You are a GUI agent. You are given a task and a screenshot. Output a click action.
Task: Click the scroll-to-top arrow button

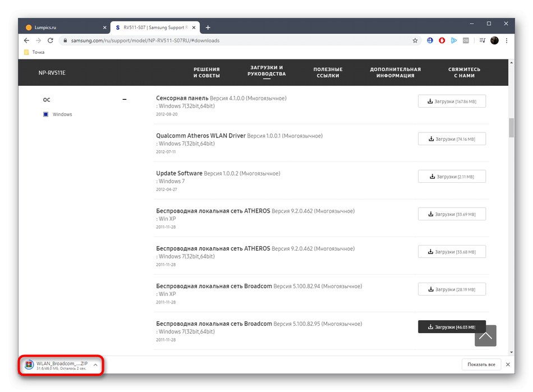point(485,336)
